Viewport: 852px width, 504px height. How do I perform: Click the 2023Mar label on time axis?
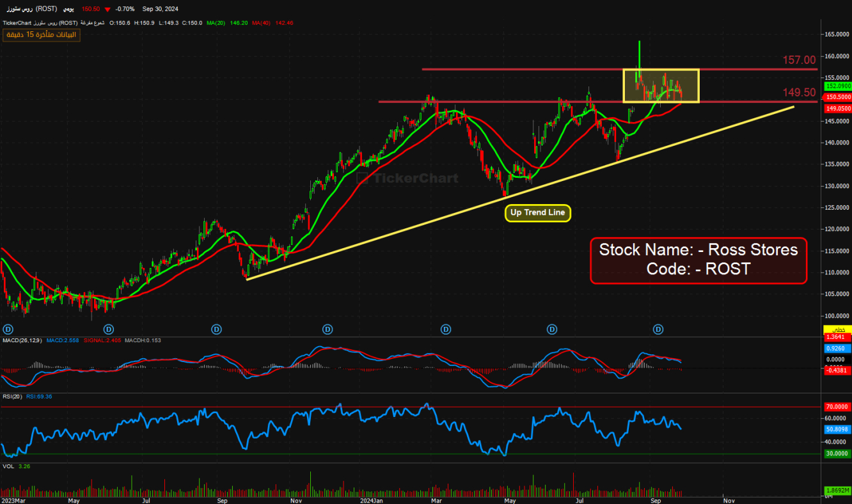tap(13, 501)
